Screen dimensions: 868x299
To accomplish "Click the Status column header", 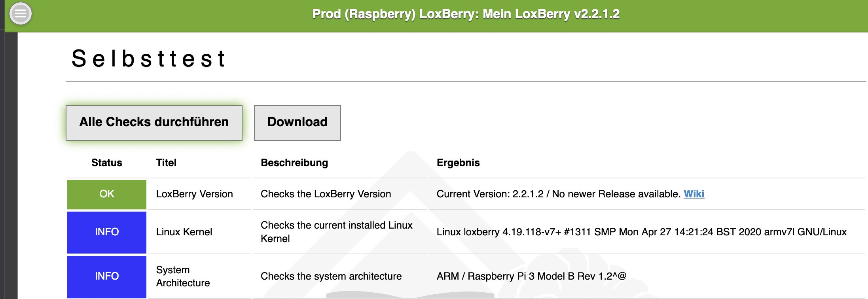I will [107, 163].
